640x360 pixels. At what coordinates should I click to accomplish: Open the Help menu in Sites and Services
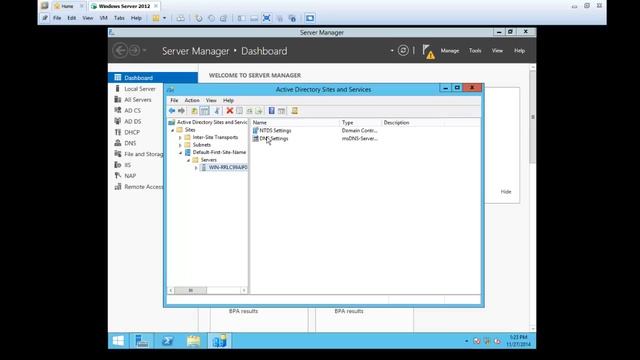click(x=228, y=100)
